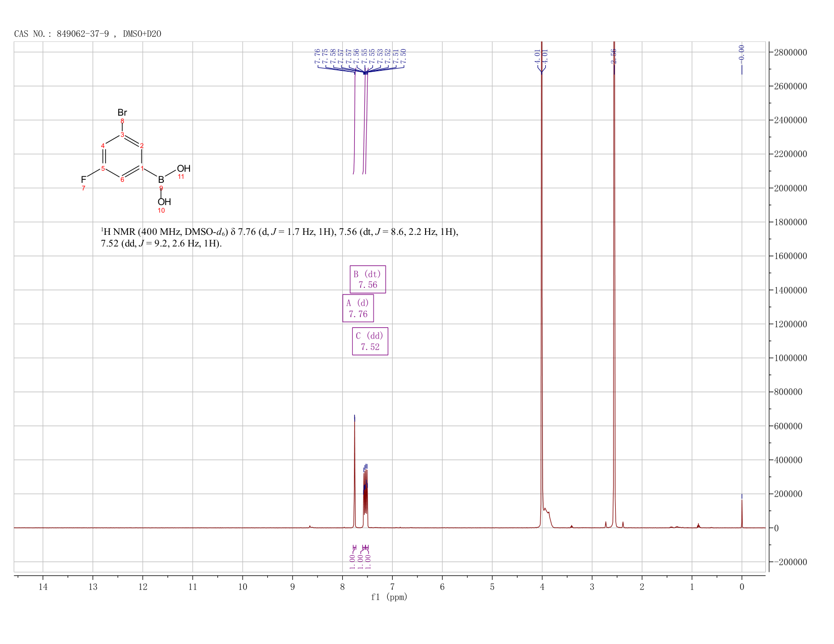The width and height of the screenshot is (834, 644).
Task: Click the f1 (ppm) axis title
Action: [389, 597]
